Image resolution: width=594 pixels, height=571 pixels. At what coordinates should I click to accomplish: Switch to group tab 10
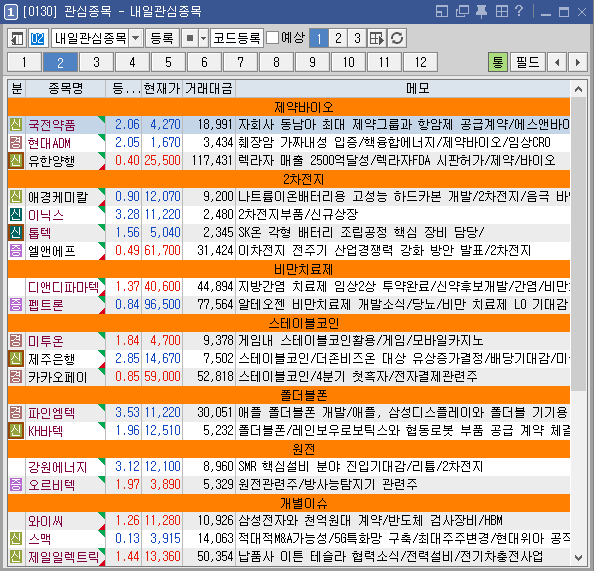[x=348, y=62]
